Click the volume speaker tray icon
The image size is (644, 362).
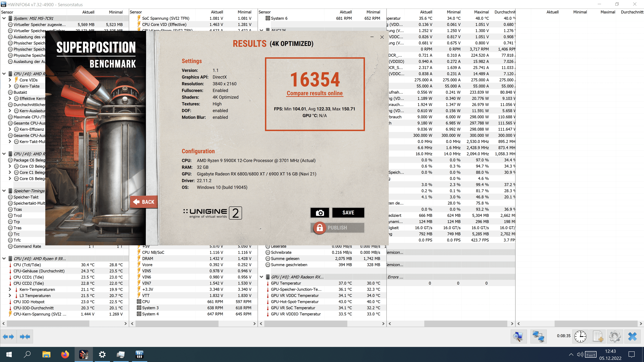click(x=580, y=354)
